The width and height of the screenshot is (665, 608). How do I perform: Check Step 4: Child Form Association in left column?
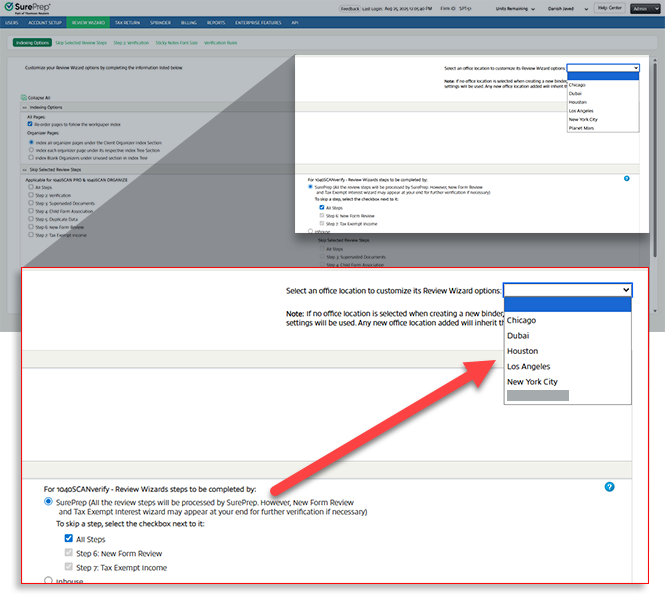click(31, 211)
